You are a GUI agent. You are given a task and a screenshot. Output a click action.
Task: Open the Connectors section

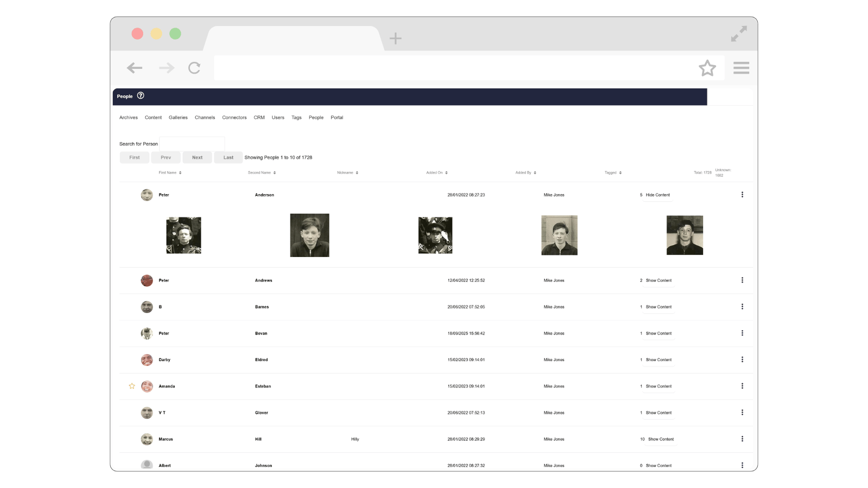coord(234,117)
